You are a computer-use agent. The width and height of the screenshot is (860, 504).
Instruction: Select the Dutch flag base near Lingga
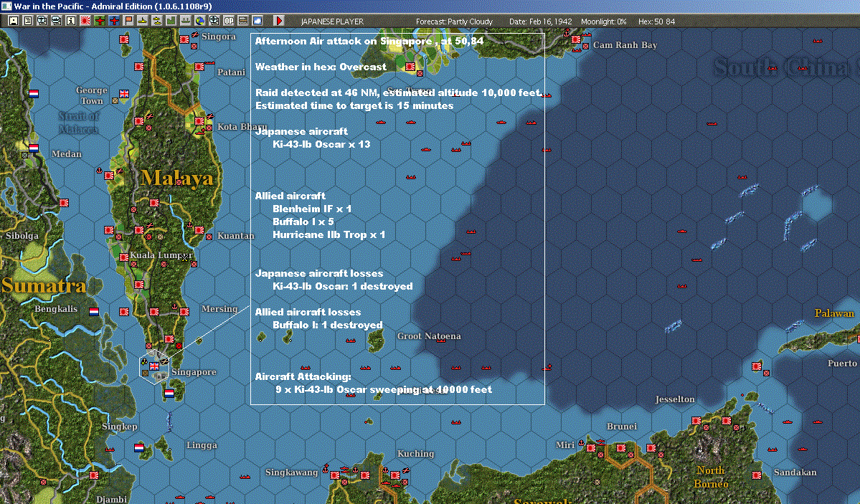point(139,447)
